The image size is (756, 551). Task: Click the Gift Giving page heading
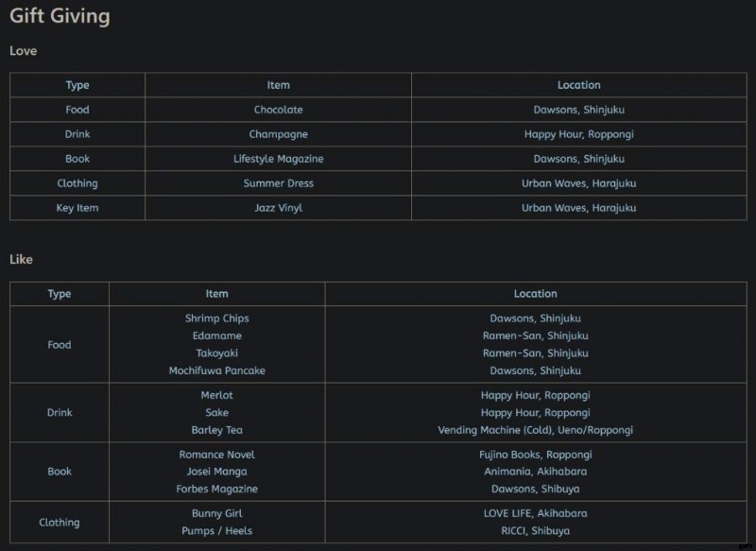60,16
